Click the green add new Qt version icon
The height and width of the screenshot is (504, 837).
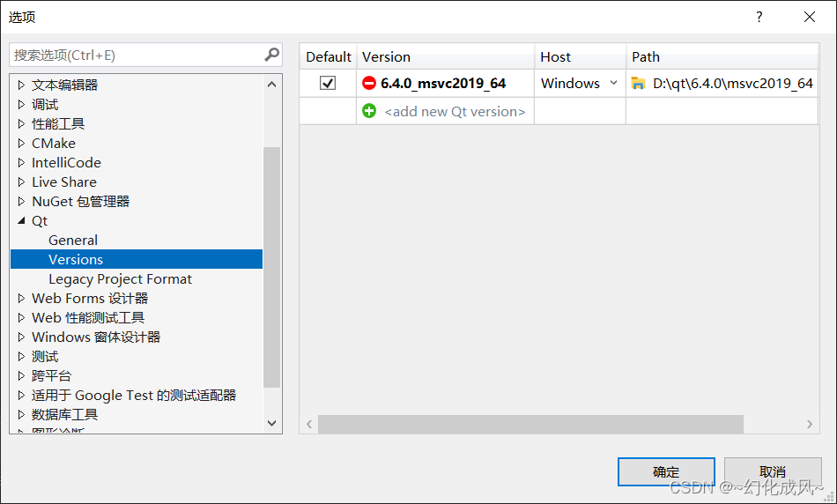coord(369,111)
